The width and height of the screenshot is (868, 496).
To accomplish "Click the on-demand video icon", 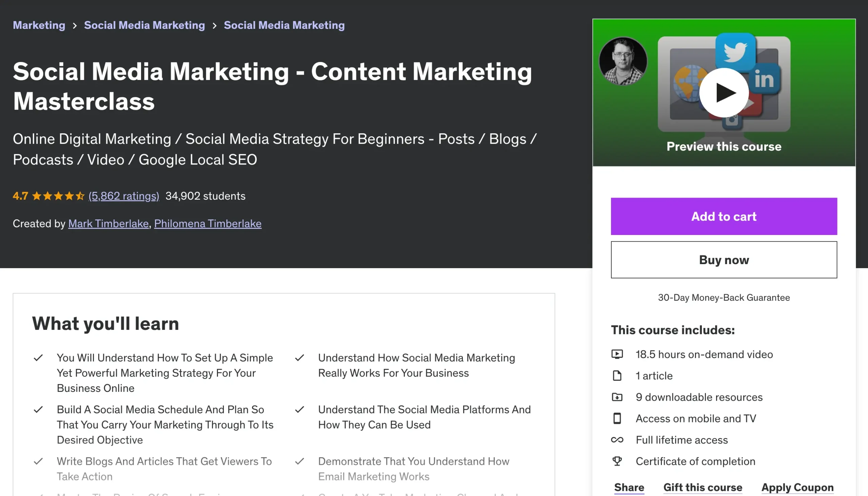I will click(617, 354).
